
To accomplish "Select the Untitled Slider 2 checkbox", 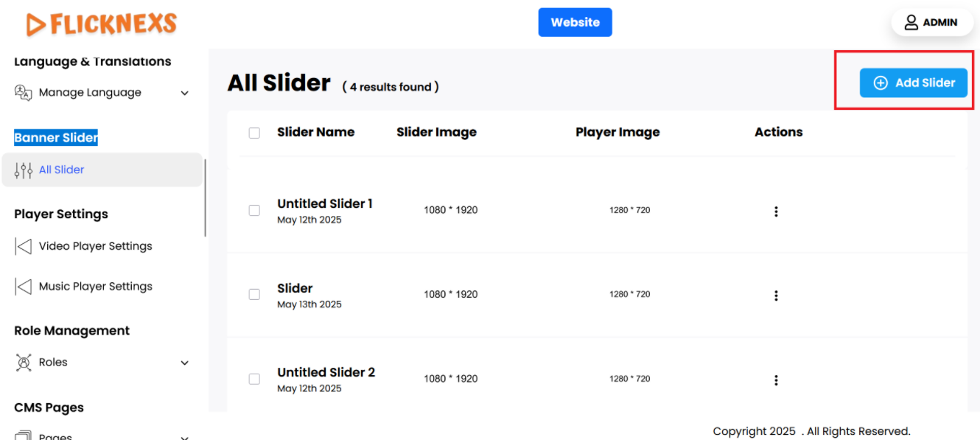I will (254, 379).
